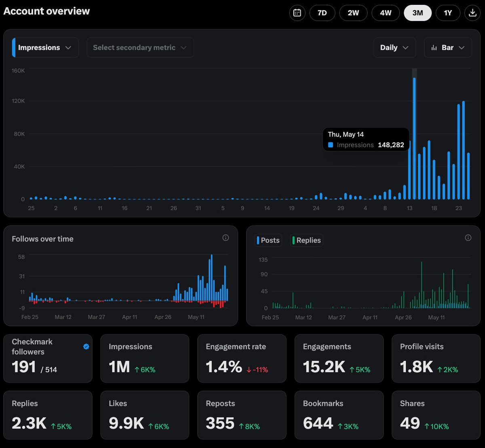Open the Impressions primary metric dropdown
Image resolution: width=485 pixels, height=448 pixels.
pyautogui.click(x=45, y=48)
